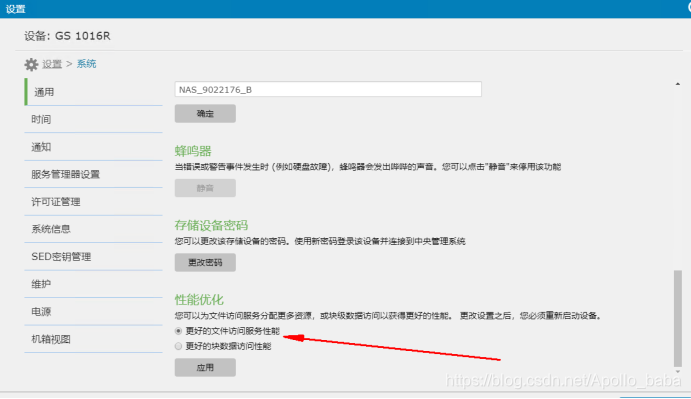This screenshot has width=691, height=399.
Task: Select 更好的文件访问服务性能 radio option
Action: pos(178,331)
